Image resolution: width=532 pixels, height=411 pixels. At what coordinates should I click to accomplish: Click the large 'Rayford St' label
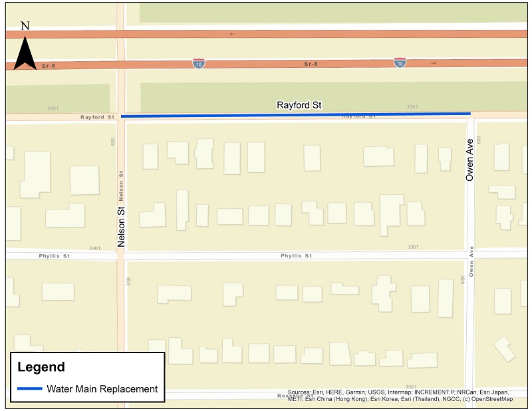(x=299, y=105)
